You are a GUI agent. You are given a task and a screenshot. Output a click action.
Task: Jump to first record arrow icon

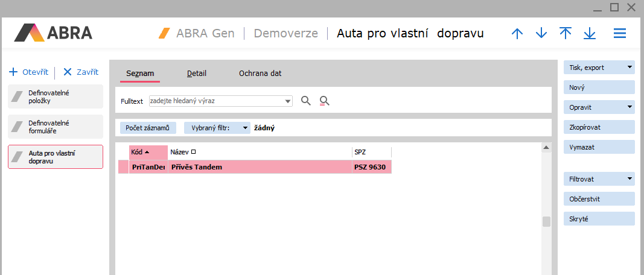click(566, 34)
